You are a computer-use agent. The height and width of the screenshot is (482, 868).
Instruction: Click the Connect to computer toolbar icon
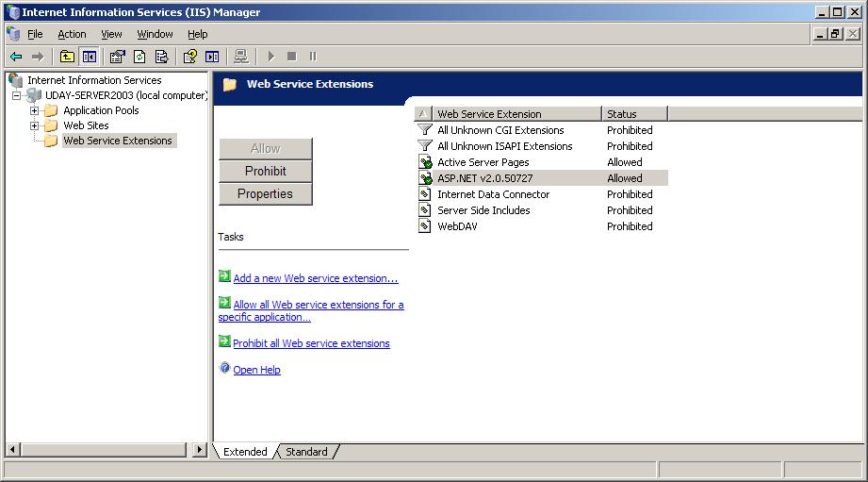(x=241, y=57)
